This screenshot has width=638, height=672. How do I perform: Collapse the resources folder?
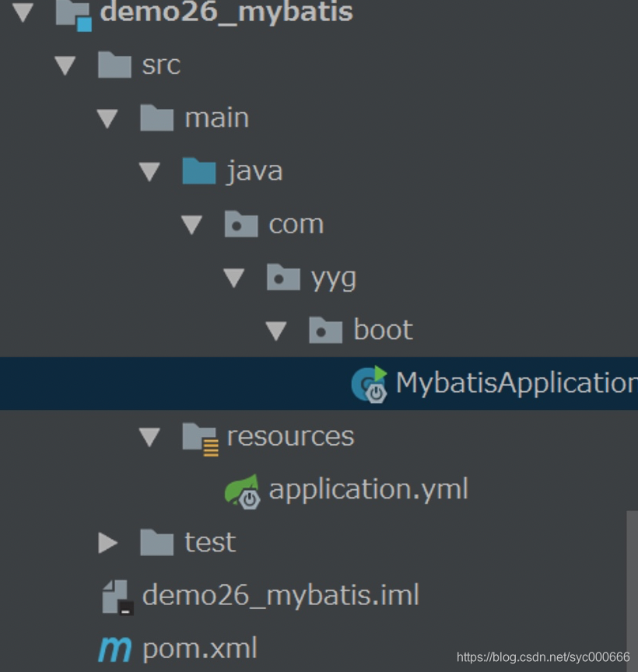150,436
